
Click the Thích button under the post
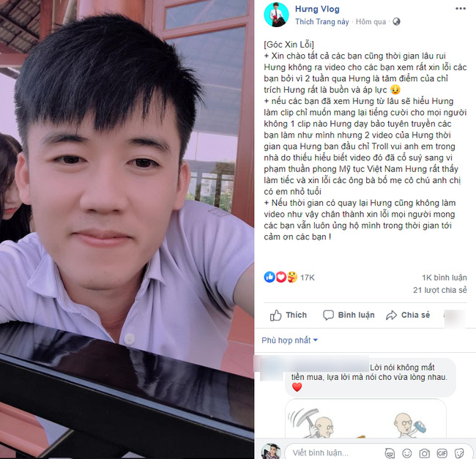pyautogui.click(x=288, y=316)
